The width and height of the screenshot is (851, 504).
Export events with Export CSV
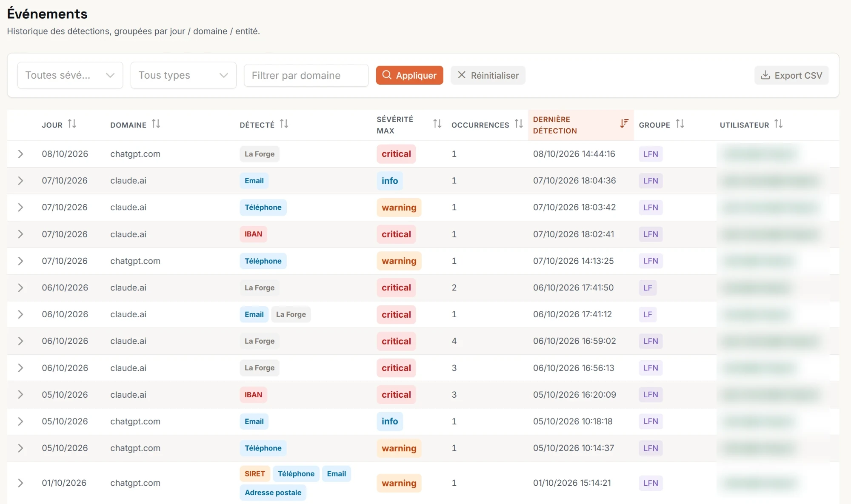pos(791,75)
